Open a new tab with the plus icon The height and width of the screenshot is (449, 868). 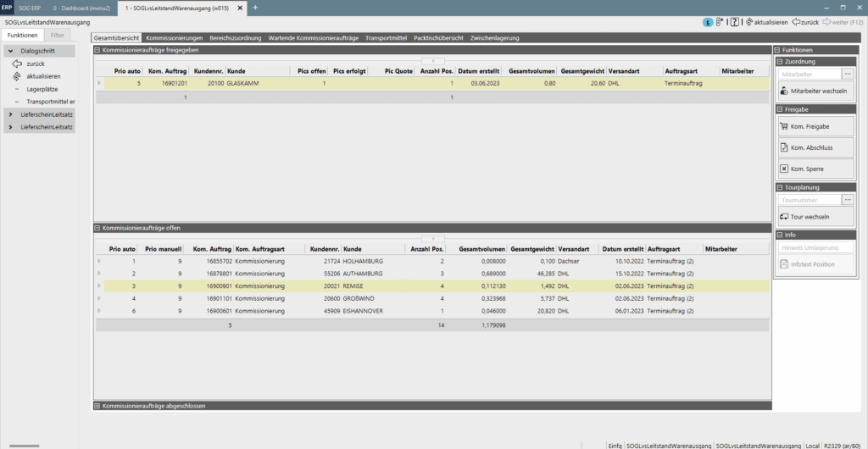tap(255, 8)
